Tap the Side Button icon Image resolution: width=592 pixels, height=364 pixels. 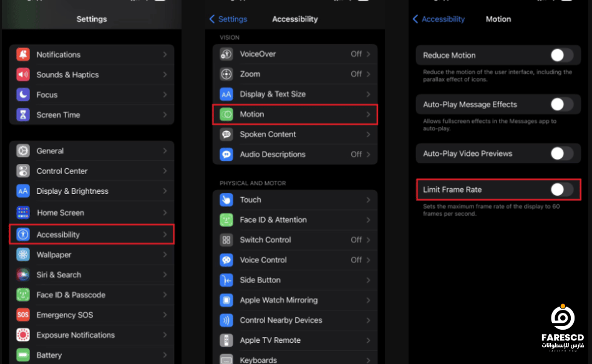tap(226, 280)
